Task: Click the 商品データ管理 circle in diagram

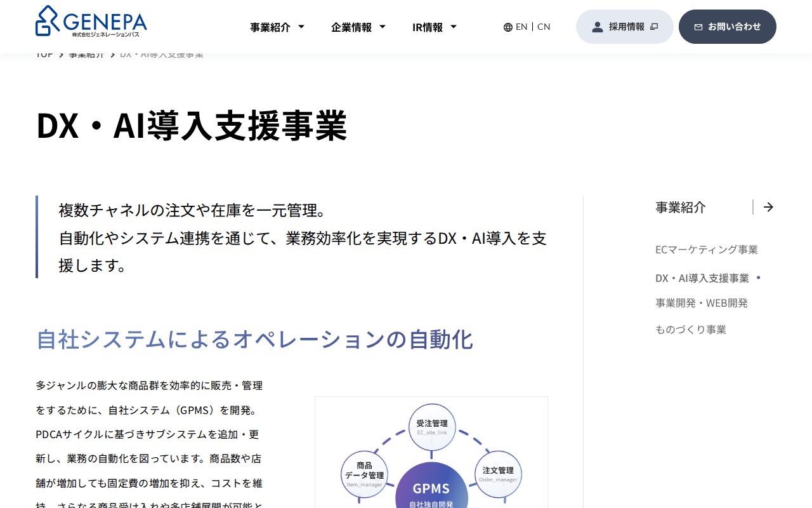Action: point(364,474)
